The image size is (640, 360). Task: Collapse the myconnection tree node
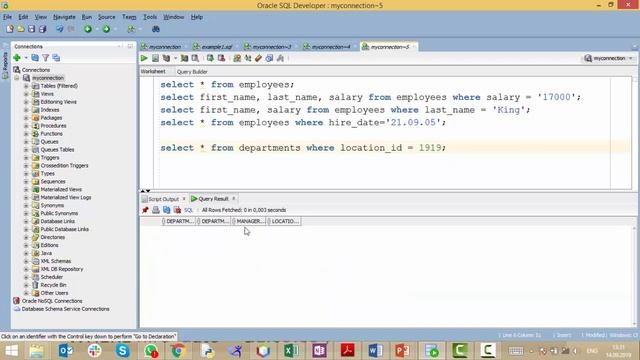(17, 78)
